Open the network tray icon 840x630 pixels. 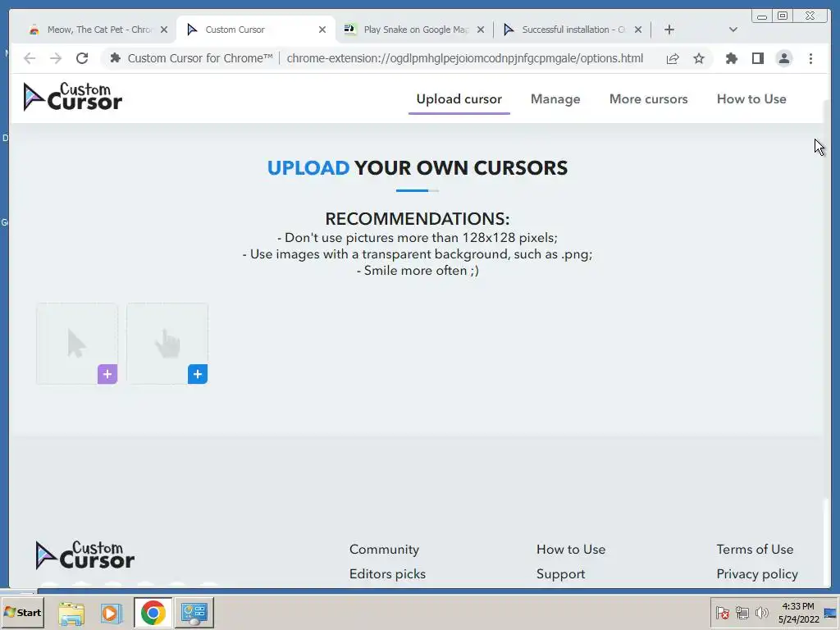[x=742, y=613]
